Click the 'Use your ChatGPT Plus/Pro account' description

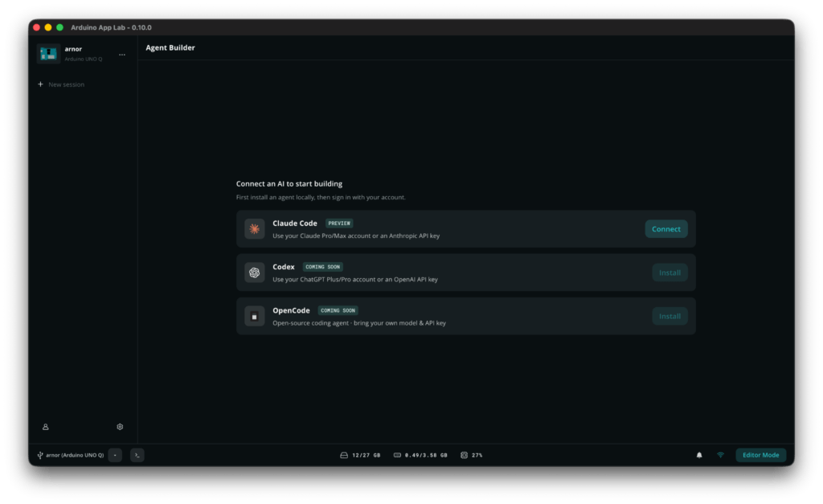355,280
